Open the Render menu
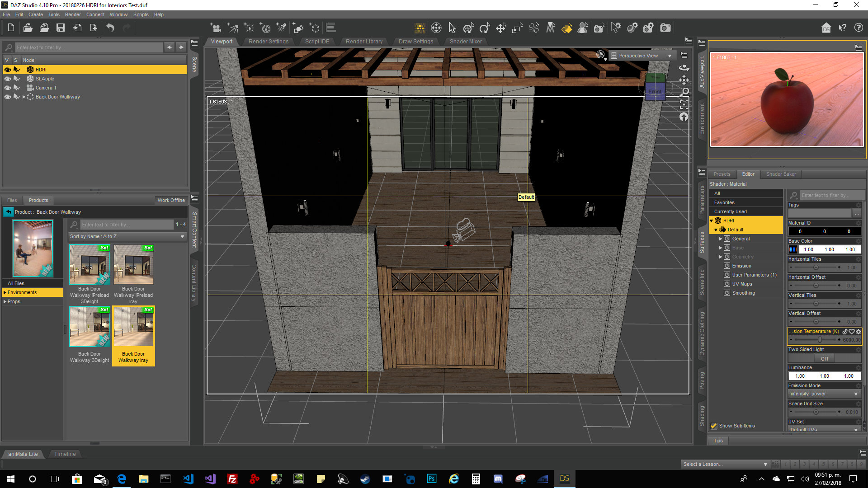The image size is (868, 488). (x=73, y=14)
